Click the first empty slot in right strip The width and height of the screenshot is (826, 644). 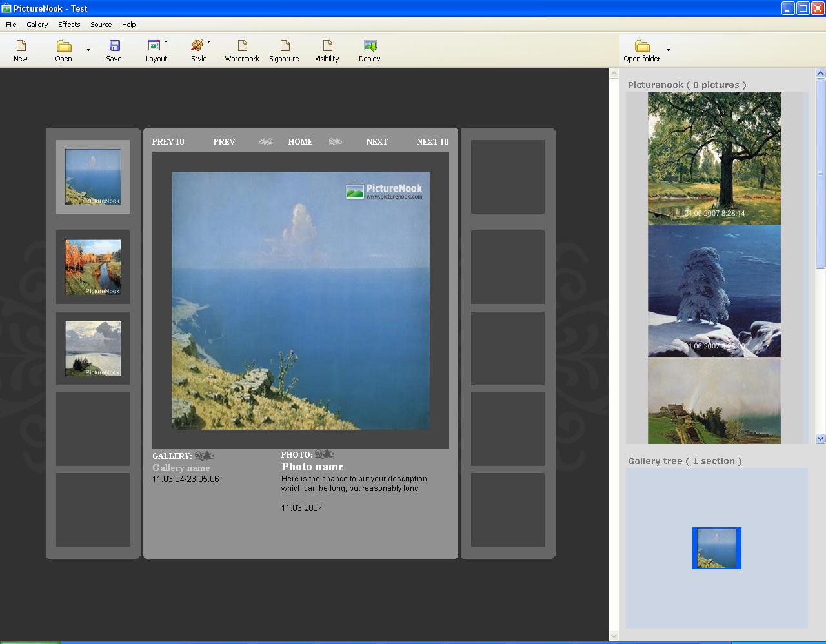[508, 177]
